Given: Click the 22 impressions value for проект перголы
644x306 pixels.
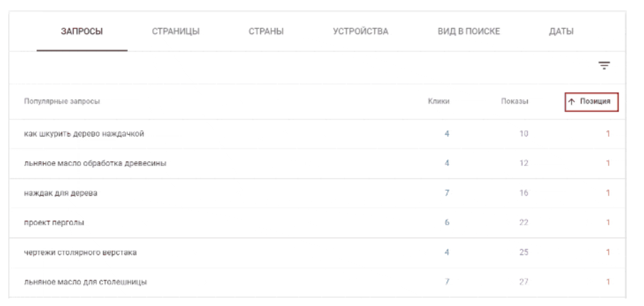Looking at the screenshot, I should (x=523, y=222).
